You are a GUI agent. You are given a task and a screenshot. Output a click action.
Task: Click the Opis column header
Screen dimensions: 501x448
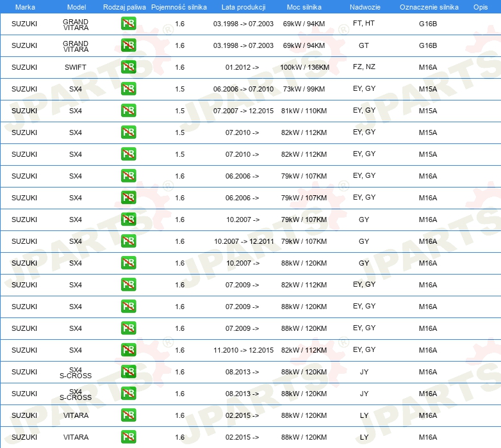480,7
